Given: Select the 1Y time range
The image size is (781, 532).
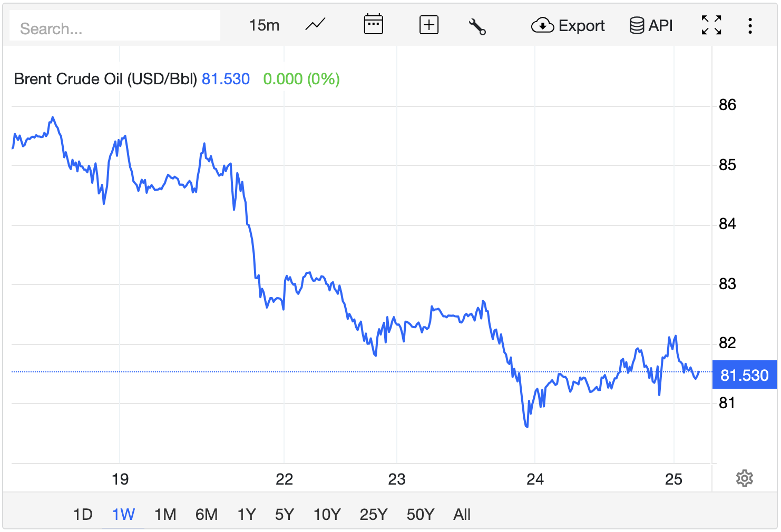Looking at the screenshot, I should (x=247, y=514).
